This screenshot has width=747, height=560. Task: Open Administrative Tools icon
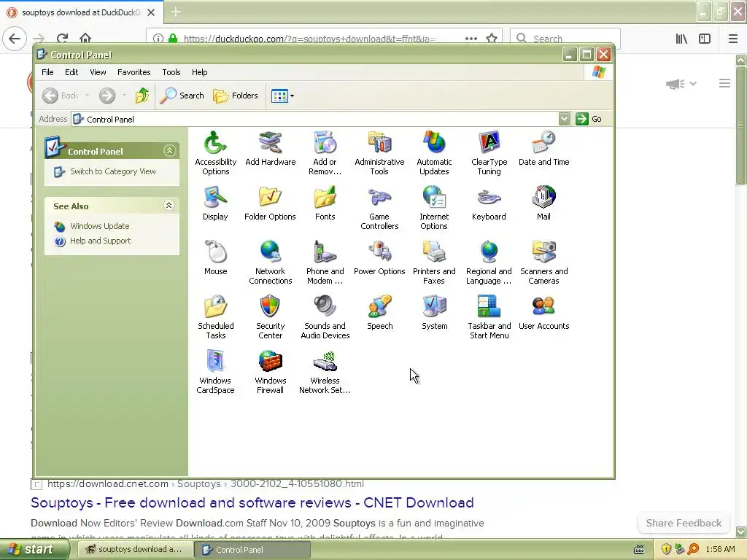click(x=379, y=153)
